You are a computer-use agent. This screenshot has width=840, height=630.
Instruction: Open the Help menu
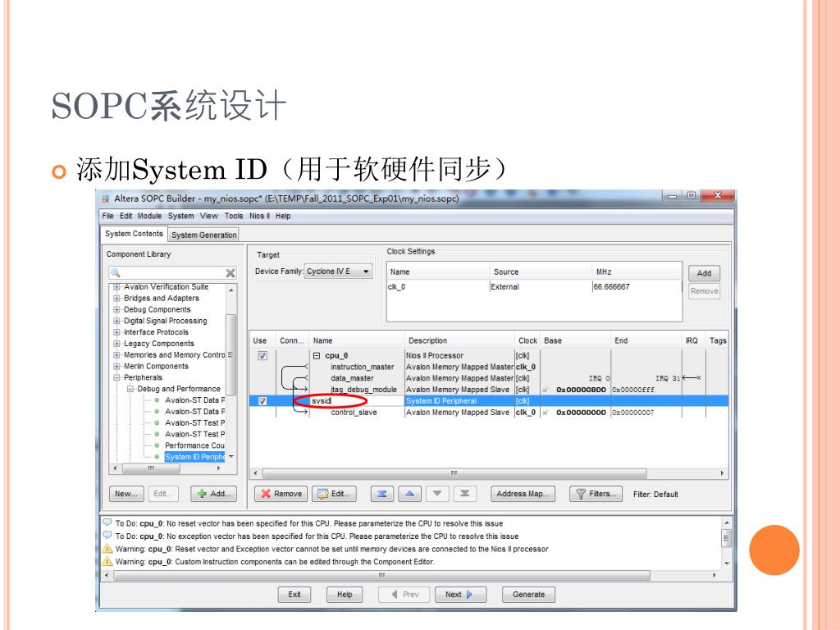click(x=283, y=216)
